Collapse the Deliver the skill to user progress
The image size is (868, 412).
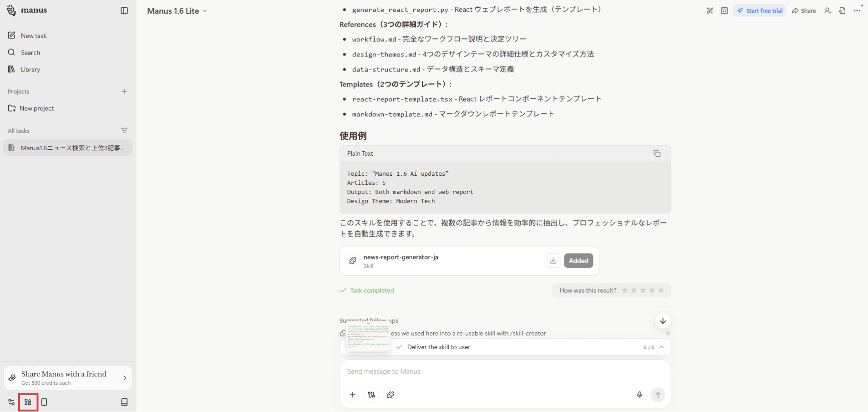tap(661, 347)
